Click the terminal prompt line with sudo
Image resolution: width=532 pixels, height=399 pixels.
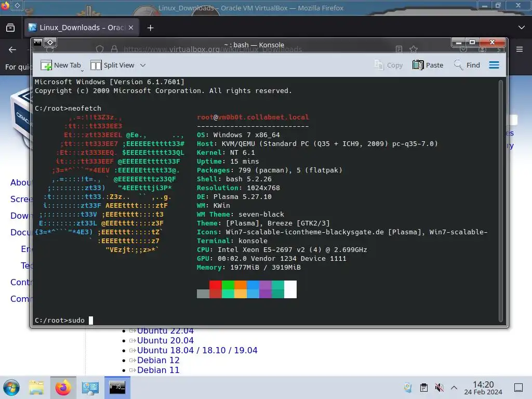pos(64,320)
